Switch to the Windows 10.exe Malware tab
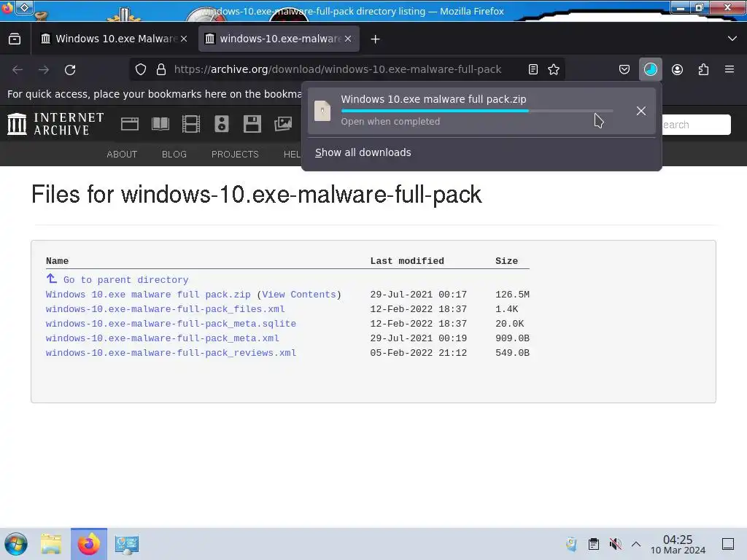Image resolution: width=747 pixels, height=560 pixels. point(113,39)
